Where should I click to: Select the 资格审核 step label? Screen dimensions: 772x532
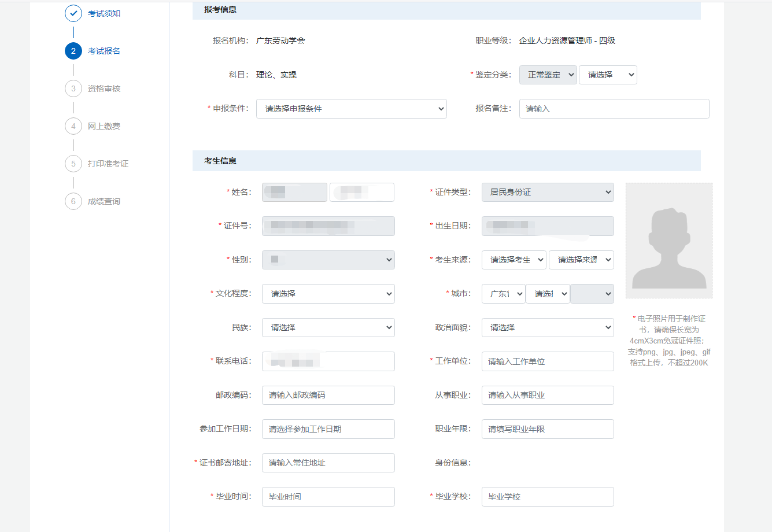pyautogui.click(x=104, y=88)
